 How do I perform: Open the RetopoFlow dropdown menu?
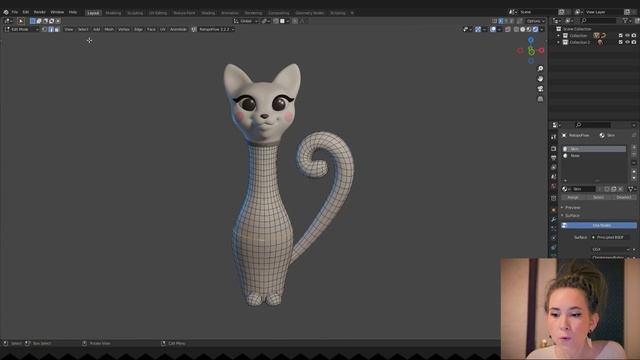216,29
